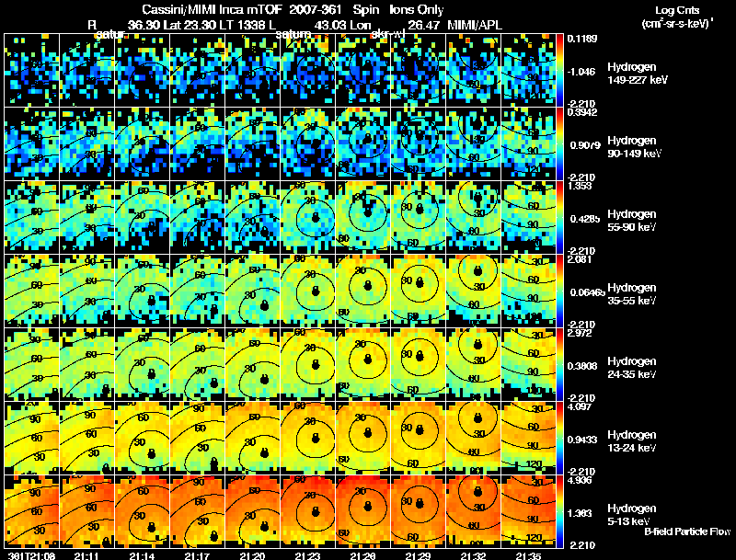Viewport: 736px width, 560px height.
Task: Click the 361T21:08 time label
Action: [x=31, y=556]
